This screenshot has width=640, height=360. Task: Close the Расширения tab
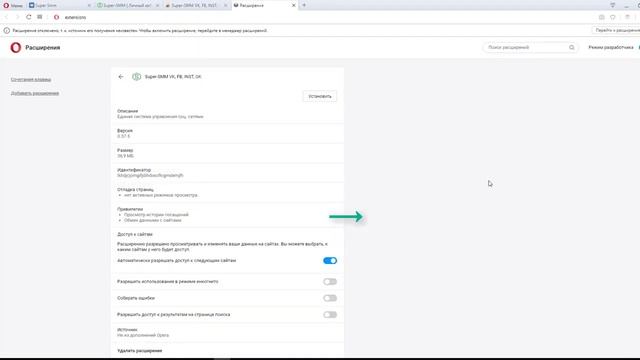pos(293,5)
